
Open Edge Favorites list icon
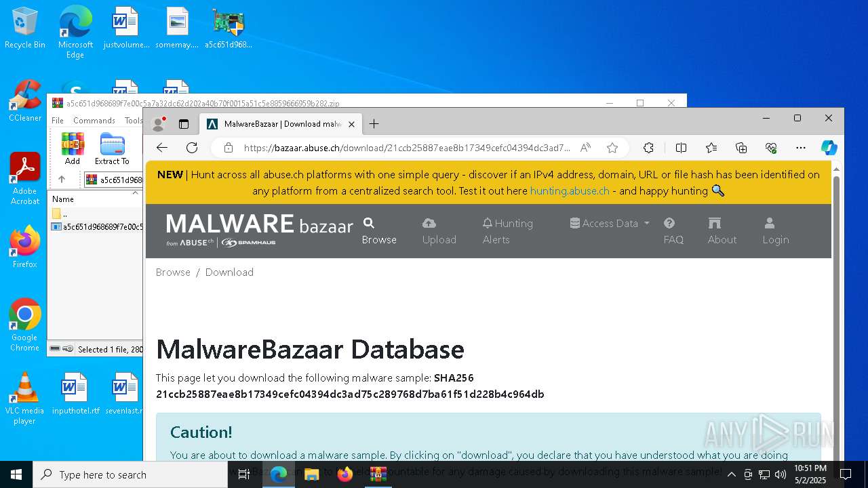tap(711, 148)
